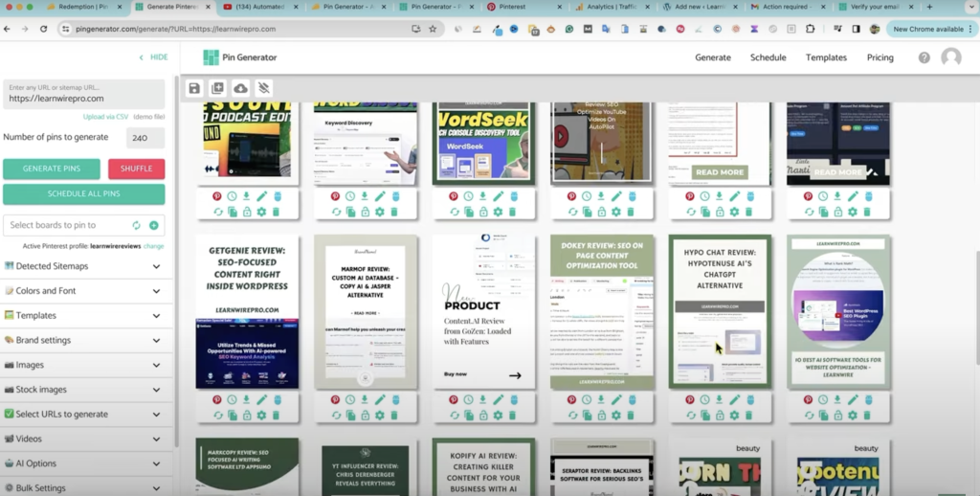The image size is (980, 496).
Task: Click the Upload via CSV link
Action: click(x=105, y=117)
